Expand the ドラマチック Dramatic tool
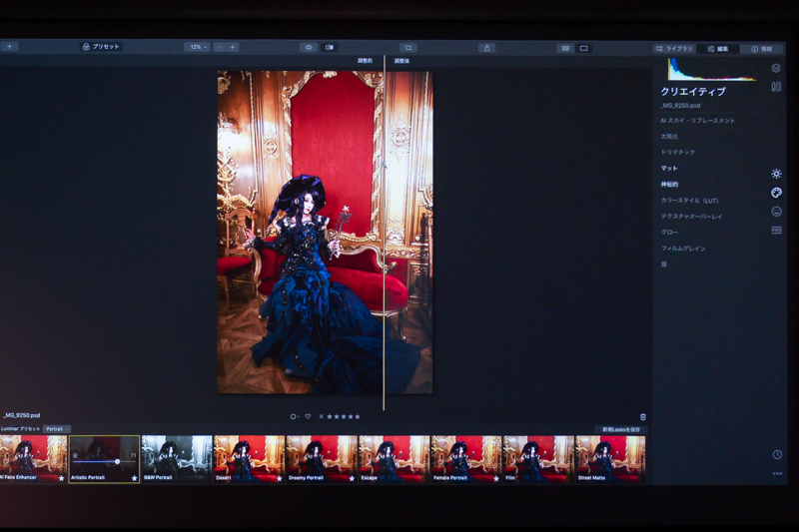Screen dimensions: 799x532 click(678, 153)
